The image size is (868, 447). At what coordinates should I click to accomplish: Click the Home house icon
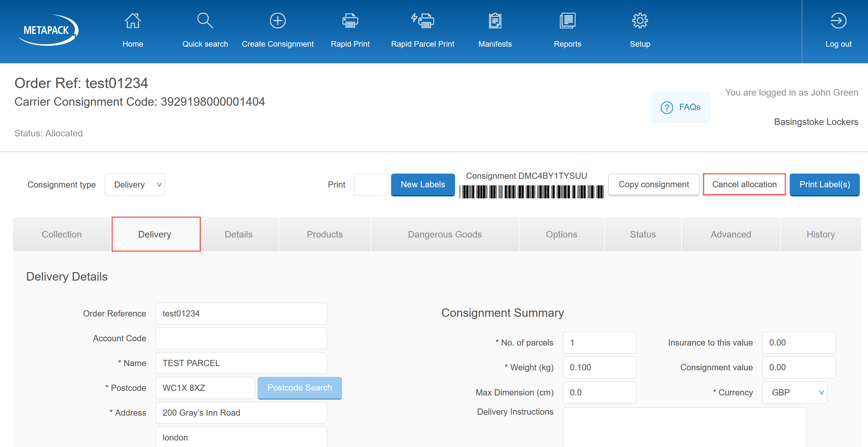tap(133, 21)
